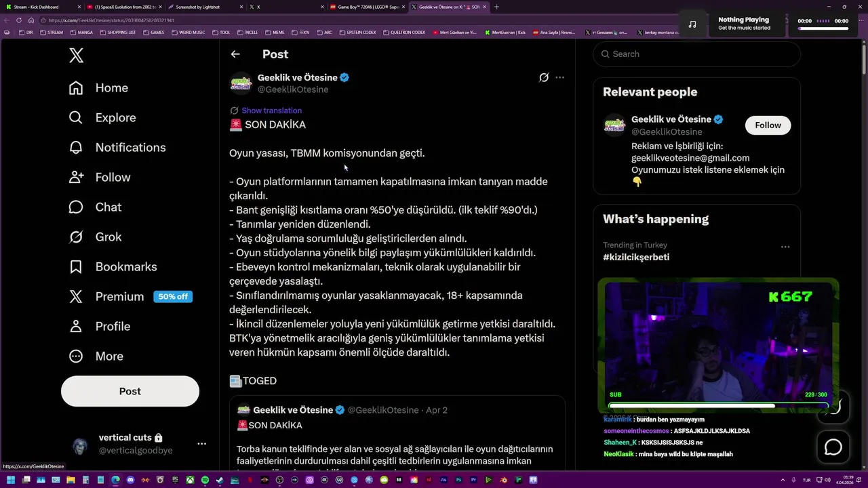Click Show translation link

click(x=271, y=110)
